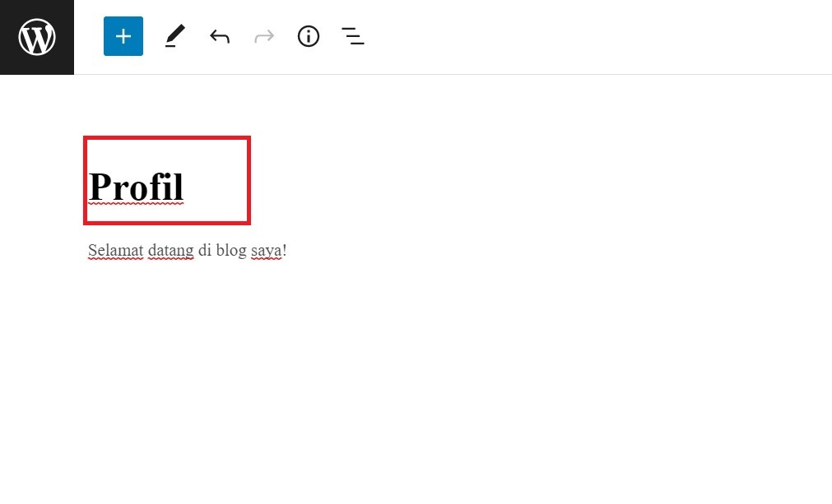
Task: Select the welcome paragraph block
Action: pos(187,251)
